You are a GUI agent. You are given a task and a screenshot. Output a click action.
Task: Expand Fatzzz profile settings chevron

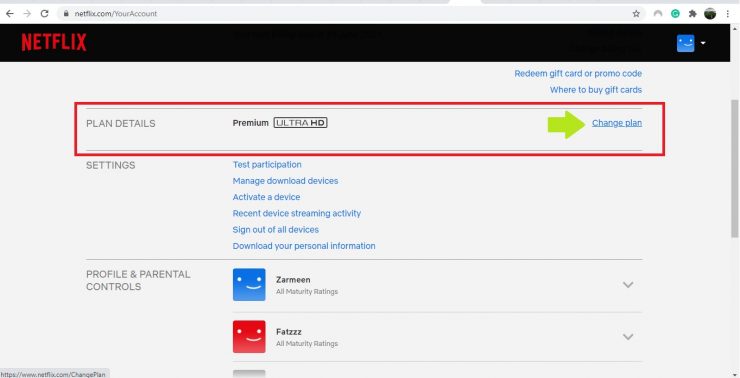(x=628, y=336)
